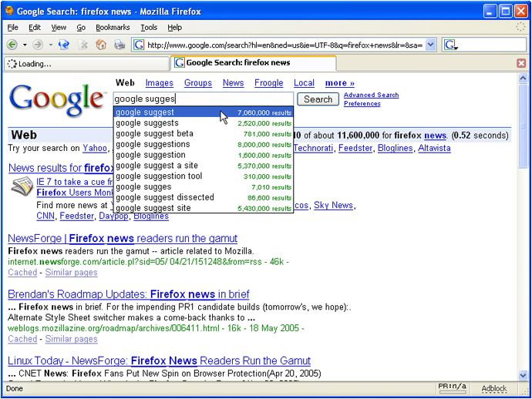Viewport: 532px width, 399px height.
Task: Click the vertical scrollbar thumb
Action: click(523, 126)
